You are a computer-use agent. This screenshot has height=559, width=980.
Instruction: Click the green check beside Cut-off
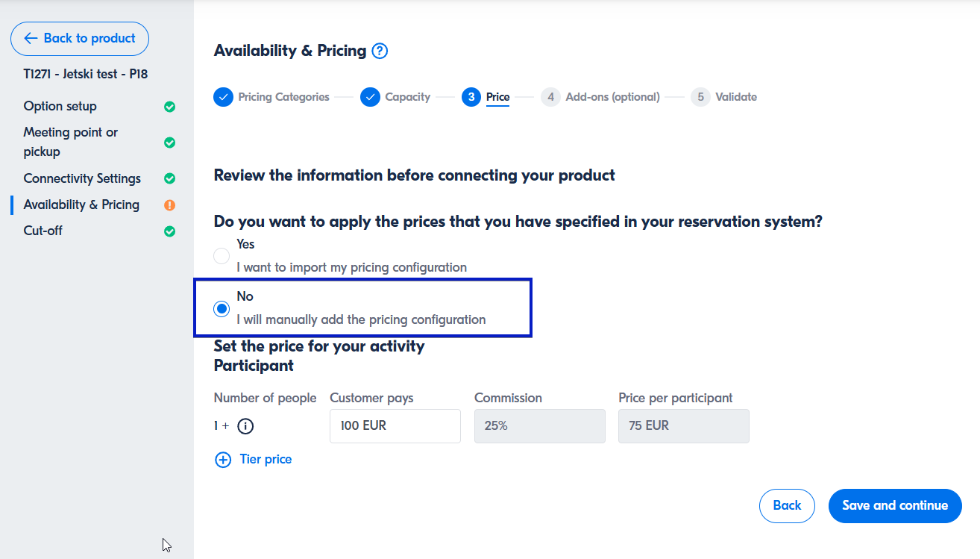(169, 231)
